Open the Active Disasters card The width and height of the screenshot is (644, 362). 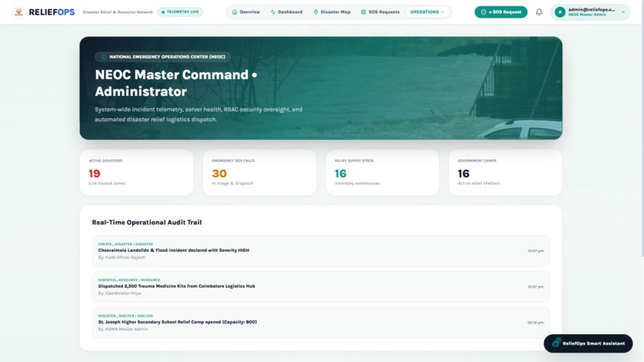pyautogui.click(x=137, y=172)
